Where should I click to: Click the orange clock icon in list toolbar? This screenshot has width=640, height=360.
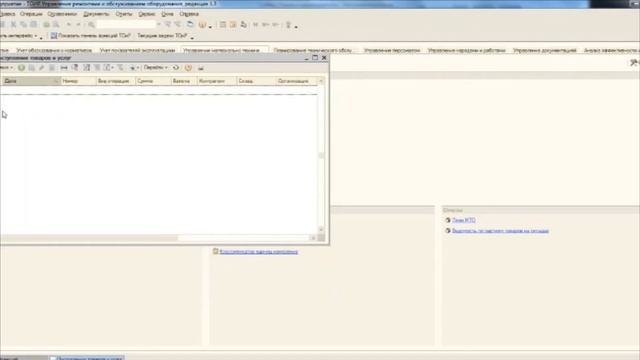click(x=188, y=68)
